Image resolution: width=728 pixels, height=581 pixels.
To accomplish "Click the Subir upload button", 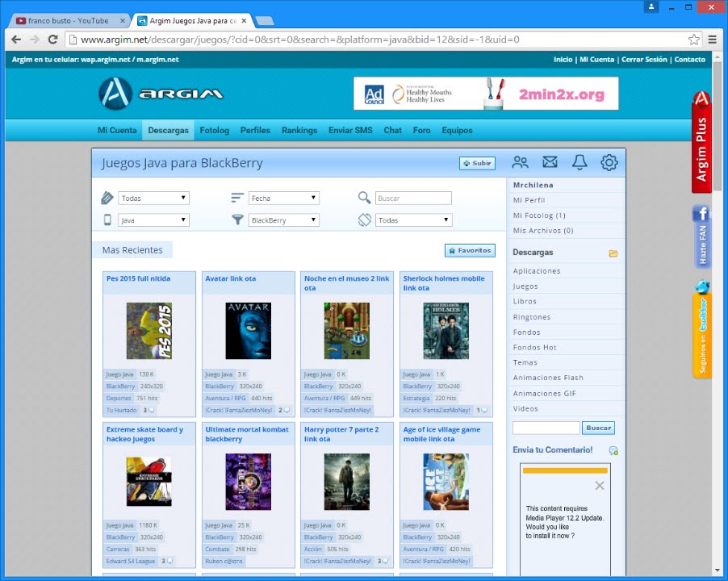I will point(477,163).
